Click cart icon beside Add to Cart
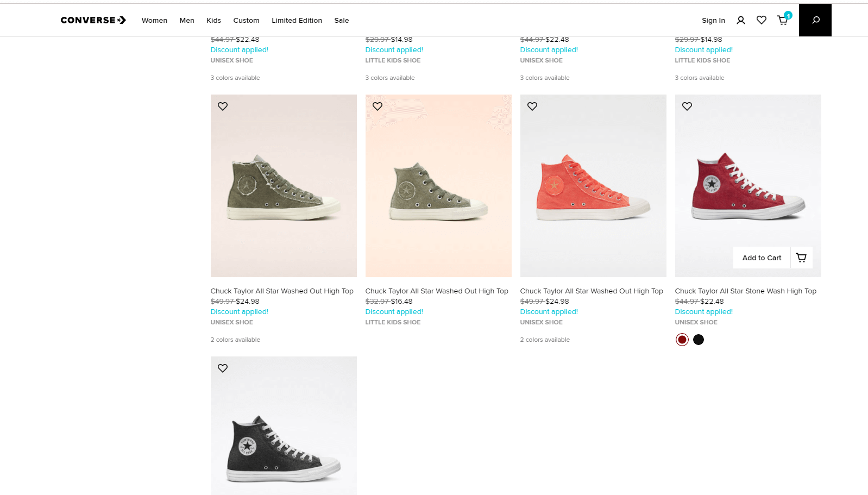 801,258
